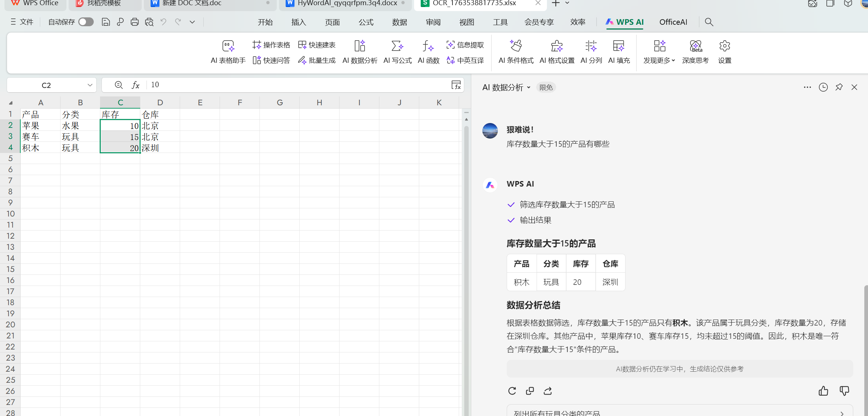Switch to the 数据 ribbon tab
This screenshot has width=868, height=416.
[399, 22]
